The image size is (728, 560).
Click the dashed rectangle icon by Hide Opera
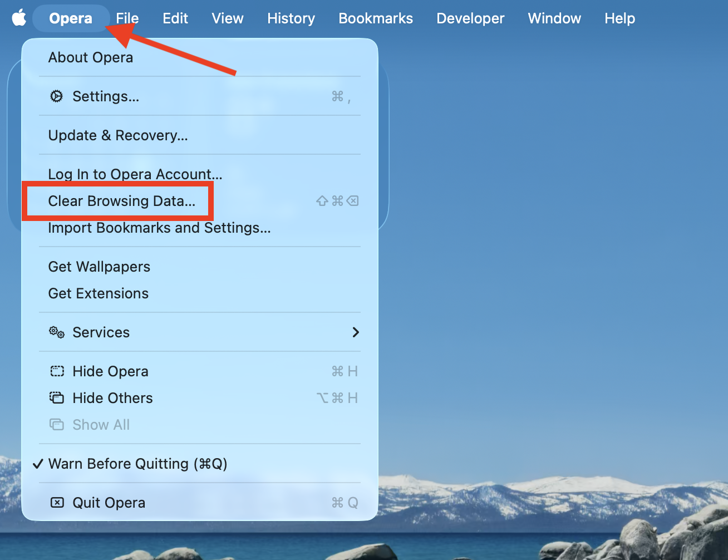pyautogui.click(x=57, y=371)
